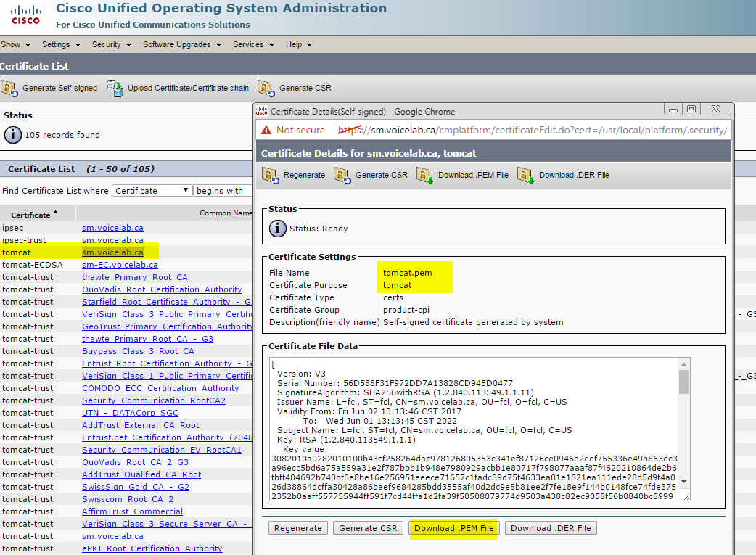Open AddTrust_Qualified_CA_Root link
The width and height of the screenshot is (756, 555).
pos(141,474)
